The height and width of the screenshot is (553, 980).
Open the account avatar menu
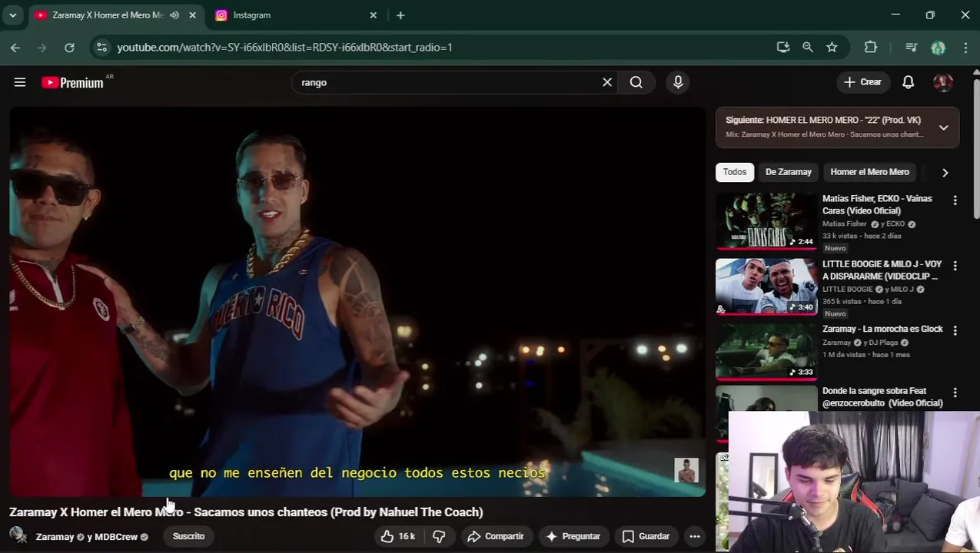click(x=943, y=82)
